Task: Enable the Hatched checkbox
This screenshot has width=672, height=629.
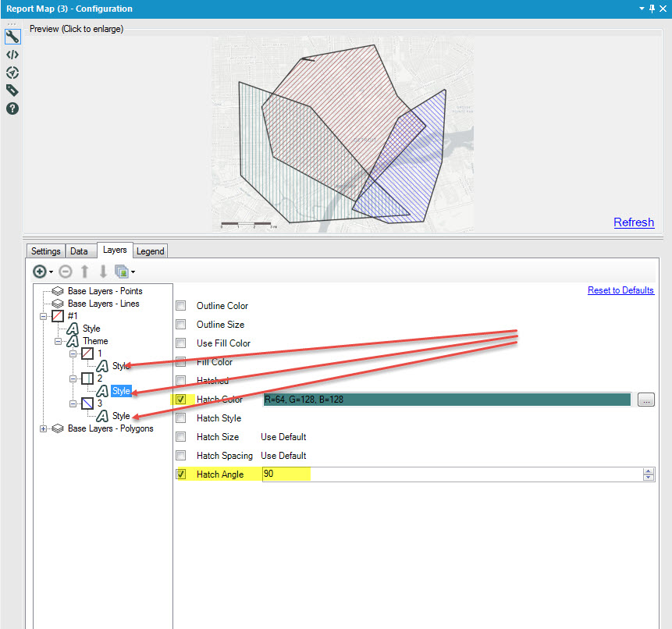Action: click(180, 380)
